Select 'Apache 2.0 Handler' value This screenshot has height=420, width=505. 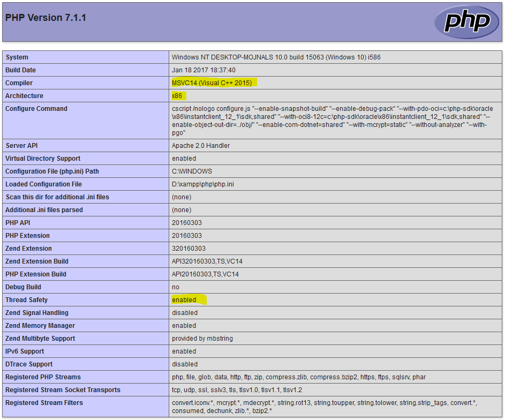pos(201,146)
